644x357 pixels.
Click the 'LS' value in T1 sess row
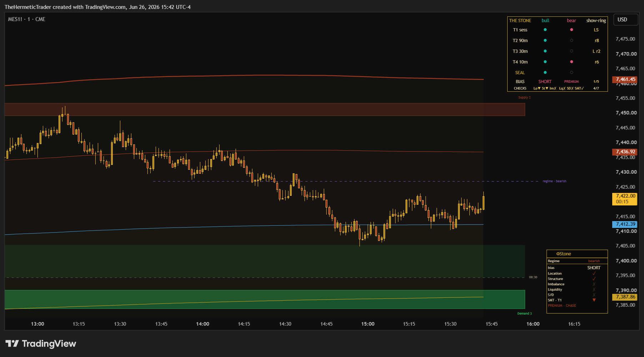point(596,30)
